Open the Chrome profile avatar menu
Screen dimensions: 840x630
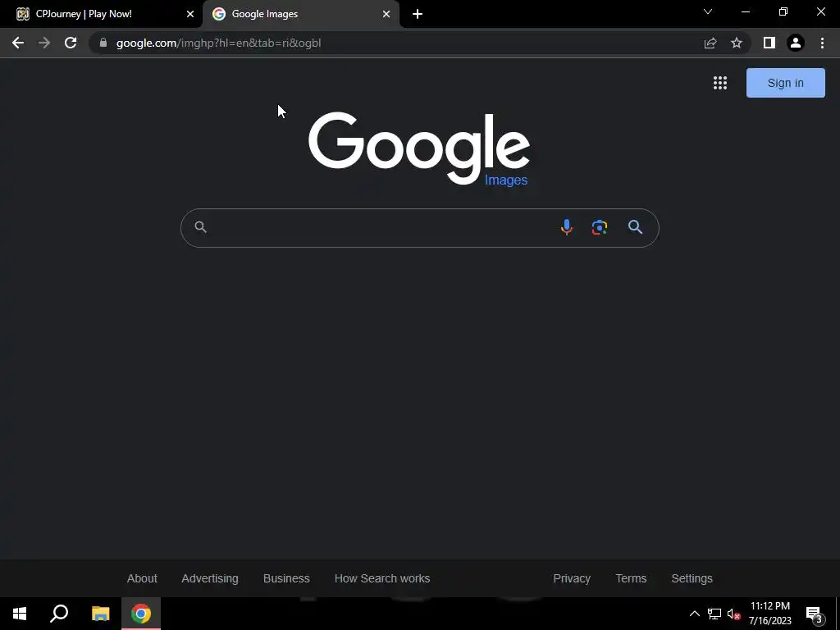point(796,43)
